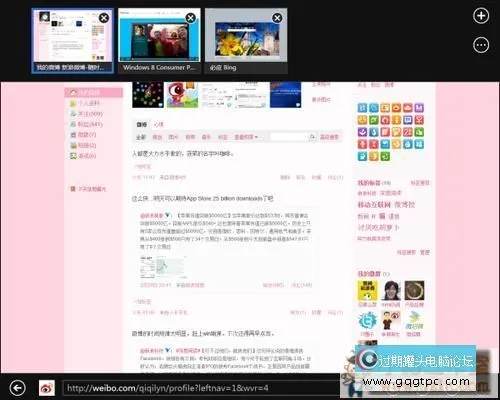The image size is (500, 400).
Task: Click the 微博控 tag
Action: 404,205
